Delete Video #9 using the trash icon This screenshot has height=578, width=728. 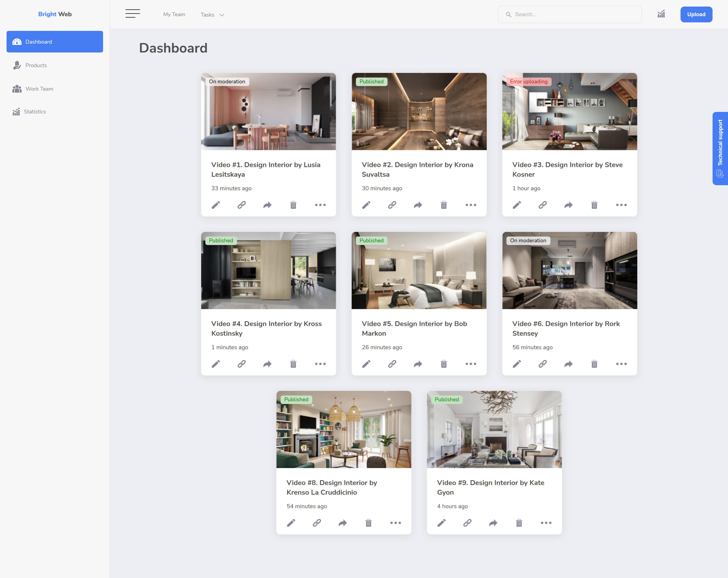coord(519,523)
